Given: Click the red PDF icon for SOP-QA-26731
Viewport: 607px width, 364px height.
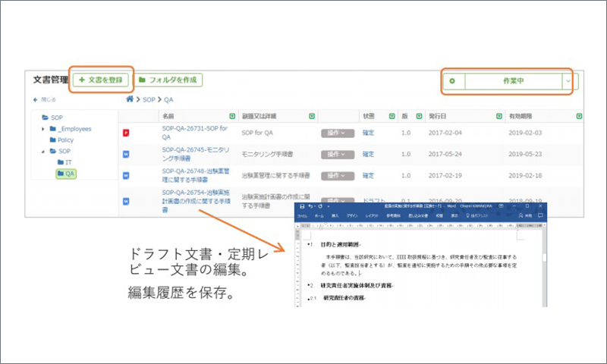Looking at the screenshot, I should [x=126, y=133].
